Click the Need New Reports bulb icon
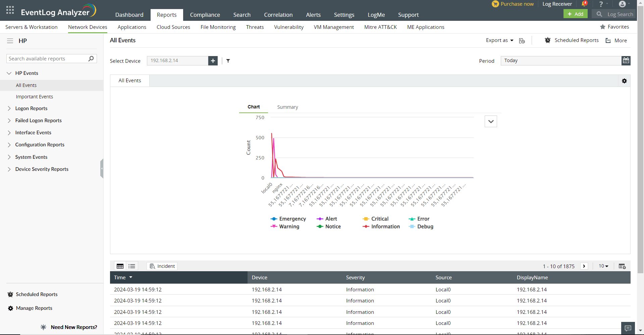This screenshot has width=644, height=335. 43,327
